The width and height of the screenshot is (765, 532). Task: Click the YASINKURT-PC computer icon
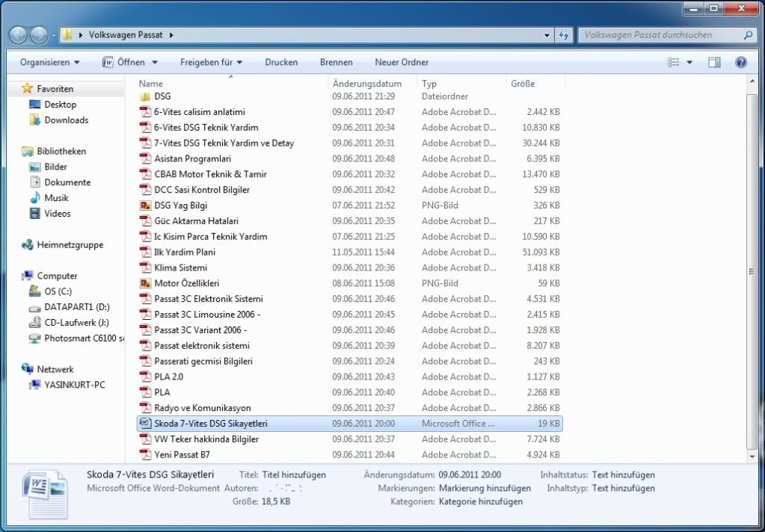click(x=34, y=385)
